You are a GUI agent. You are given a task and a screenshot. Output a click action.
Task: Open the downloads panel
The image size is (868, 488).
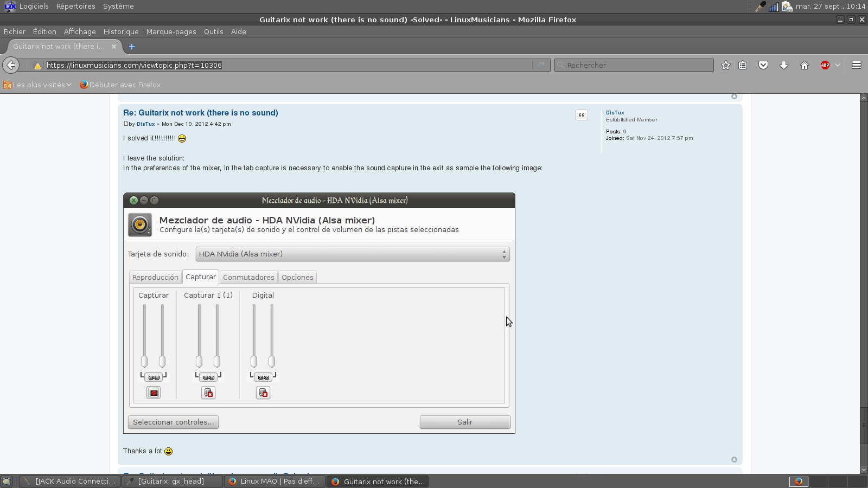click(x=784, y=65)
